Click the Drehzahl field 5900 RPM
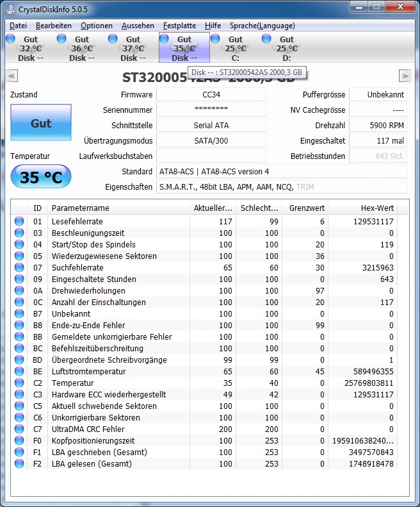Viewport: 420px width, 507px height. [x=378, y=126]
